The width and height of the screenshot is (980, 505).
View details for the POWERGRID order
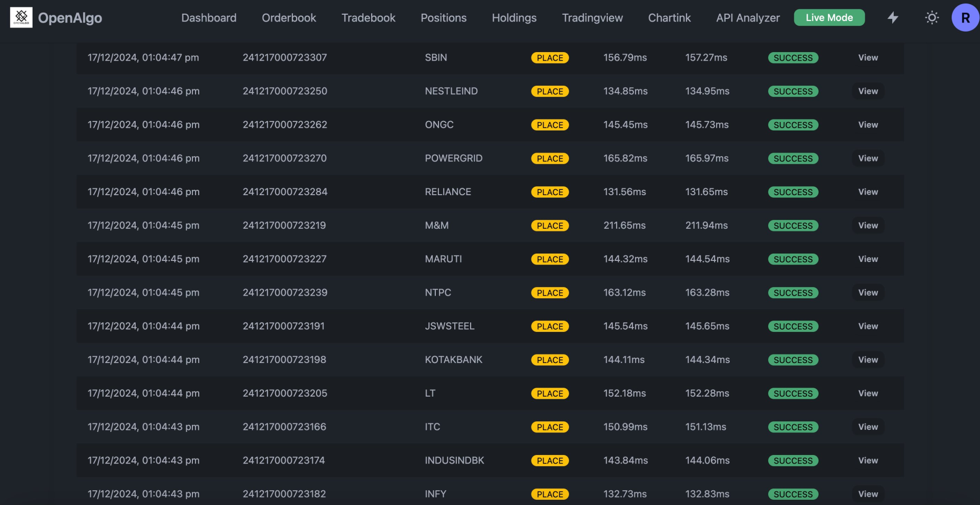pyautogui.click(x=868, y=158)
